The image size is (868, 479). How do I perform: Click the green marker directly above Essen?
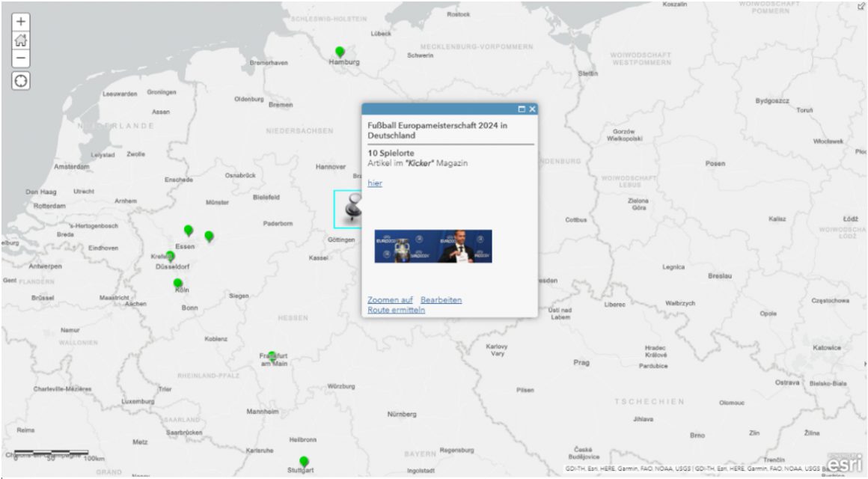[189, 231]
